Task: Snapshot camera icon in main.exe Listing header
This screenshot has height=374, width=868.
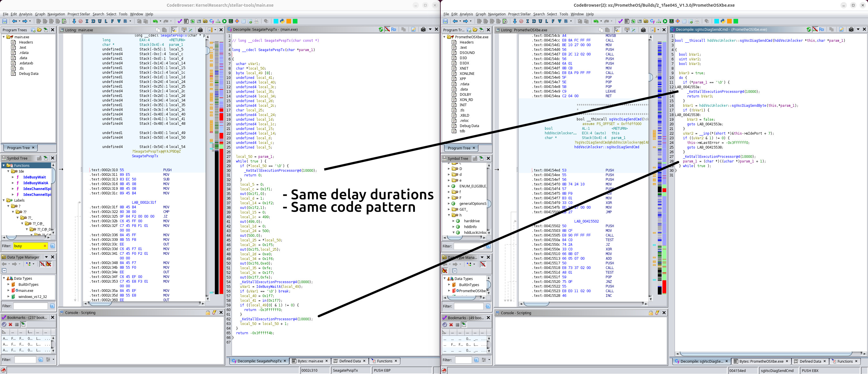Action: point(200,30)
